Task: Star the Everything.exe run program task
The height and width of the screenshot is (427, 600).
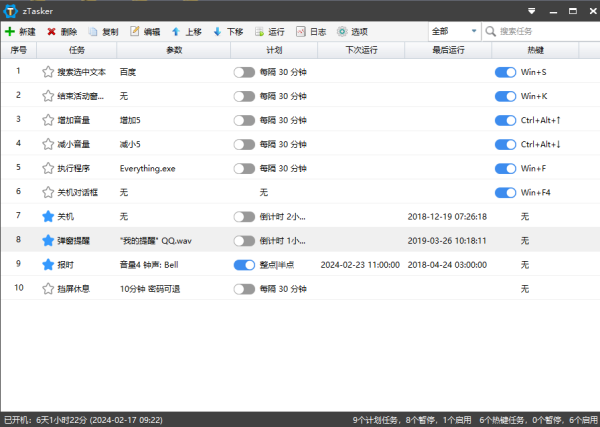Action: tap(48, 168)
